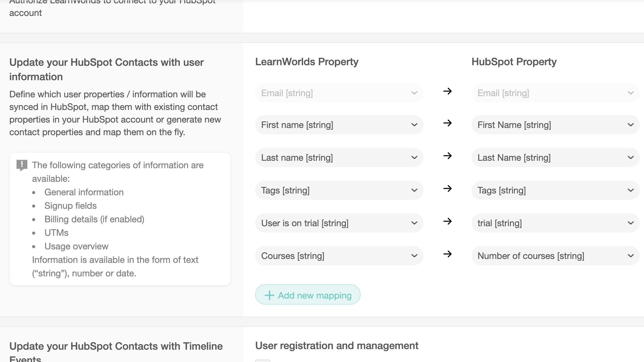Click the exclamation info icon in note box
Screen dimensions: 644x362
pos(22,165)
